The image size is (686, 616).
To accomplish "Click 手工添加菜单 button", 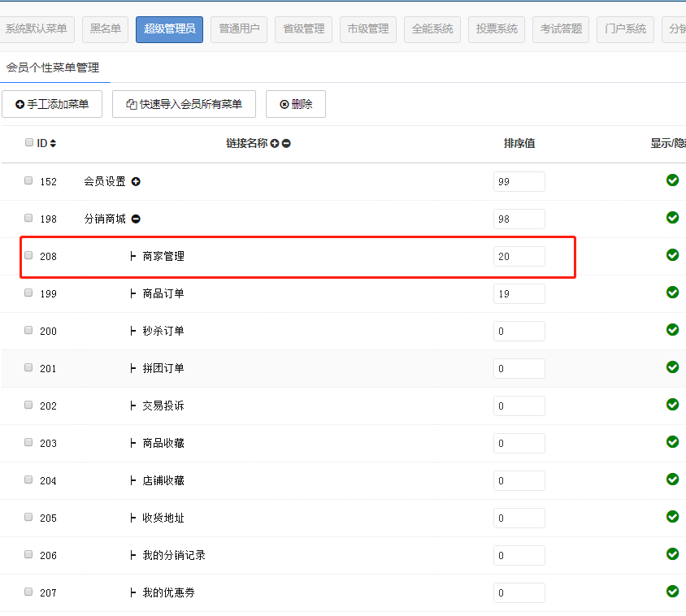I will click(x=52, y=104).
